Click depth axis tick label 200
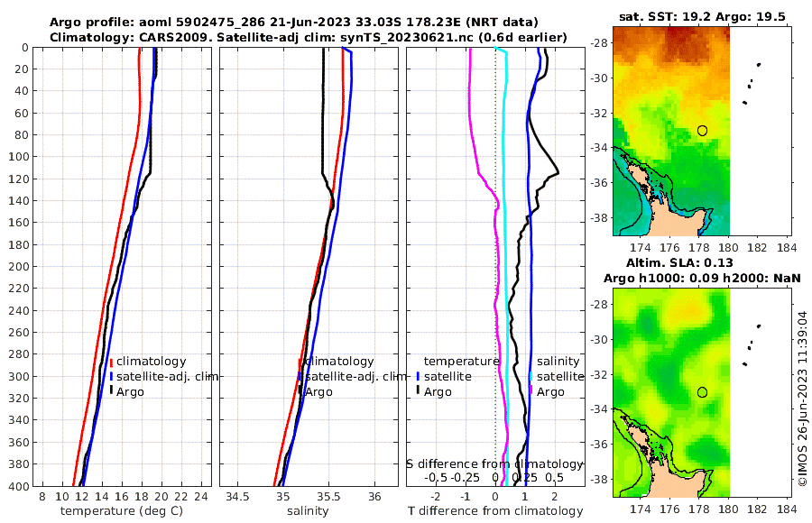 click(x=19, y=267)
